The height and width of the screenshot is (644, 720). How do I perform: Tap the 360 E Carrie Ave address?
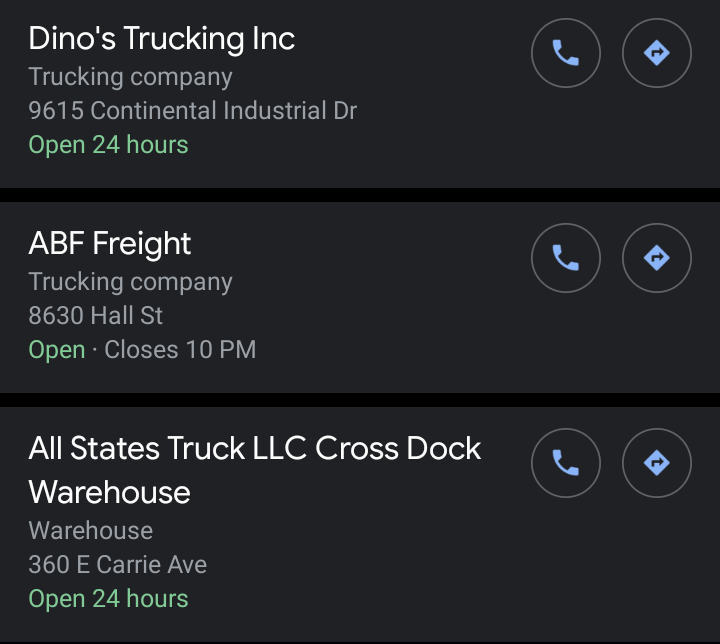point(118,564)
